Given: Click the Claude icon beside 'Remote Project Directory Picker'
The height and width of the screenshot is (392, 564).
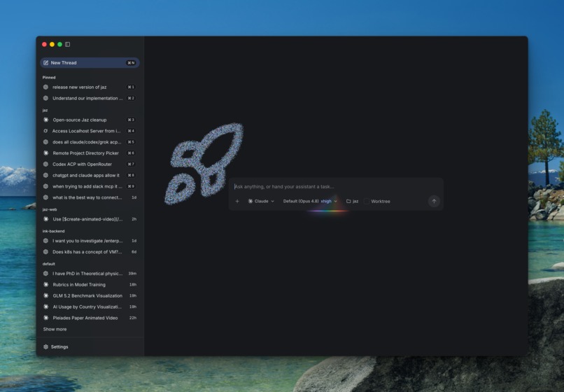Looking at the screenshot, I should click(45, 153).
